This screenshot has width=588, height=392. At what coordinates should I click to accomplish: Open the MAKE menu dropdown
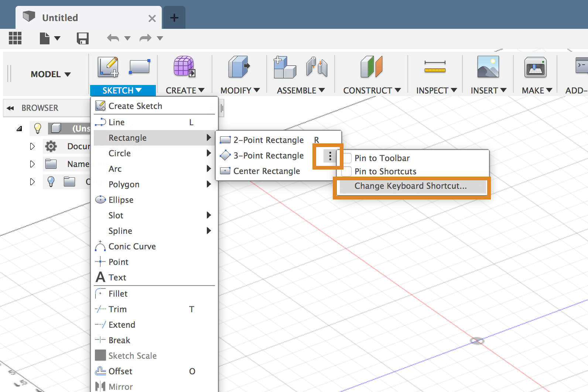(537, 91)
